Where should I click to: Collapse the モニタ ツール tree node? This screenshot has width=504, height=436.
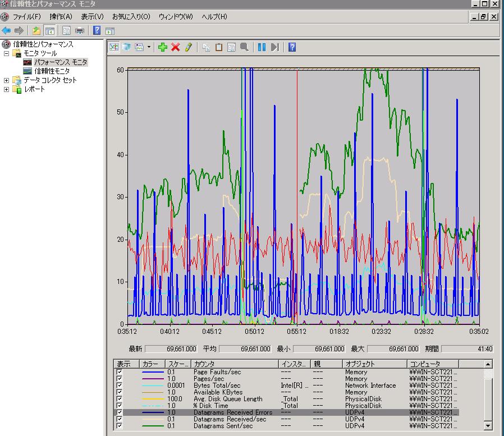[x=7, y=53]
